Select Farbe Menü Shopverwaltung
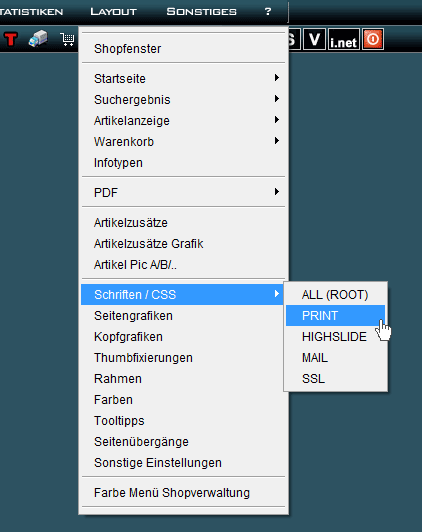This screenshot has width=422, height=532. point(184,493)
